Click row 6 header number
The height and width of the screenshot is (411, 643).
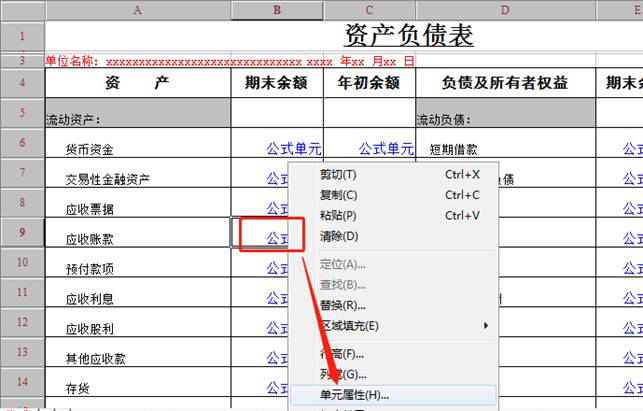pyautogui.click(x=22, y=144)
